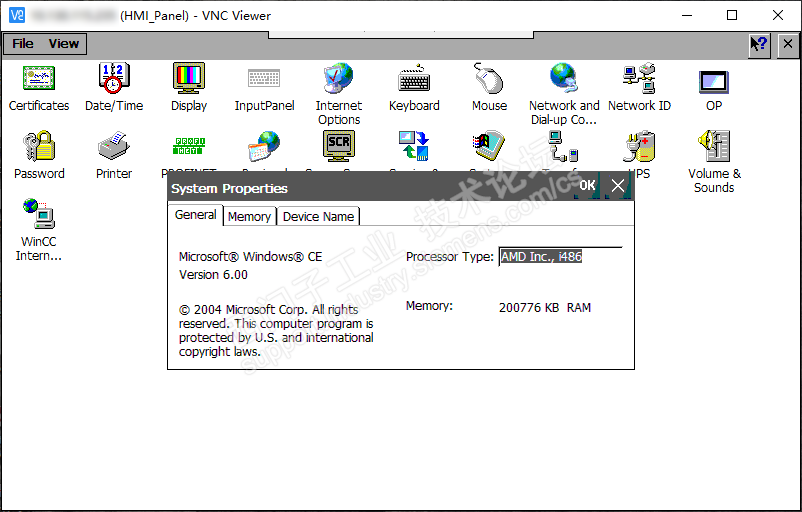This screenshot has width=802, height=512.
Task: Open the Service & Commissioning icon
Action: click(x=414, y=146)
